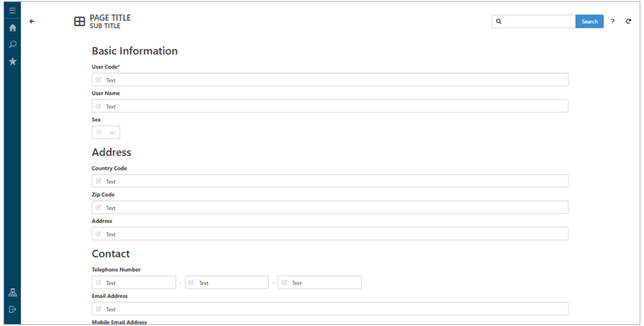Open the sitemap icon in sidebar

pos(12,292)
